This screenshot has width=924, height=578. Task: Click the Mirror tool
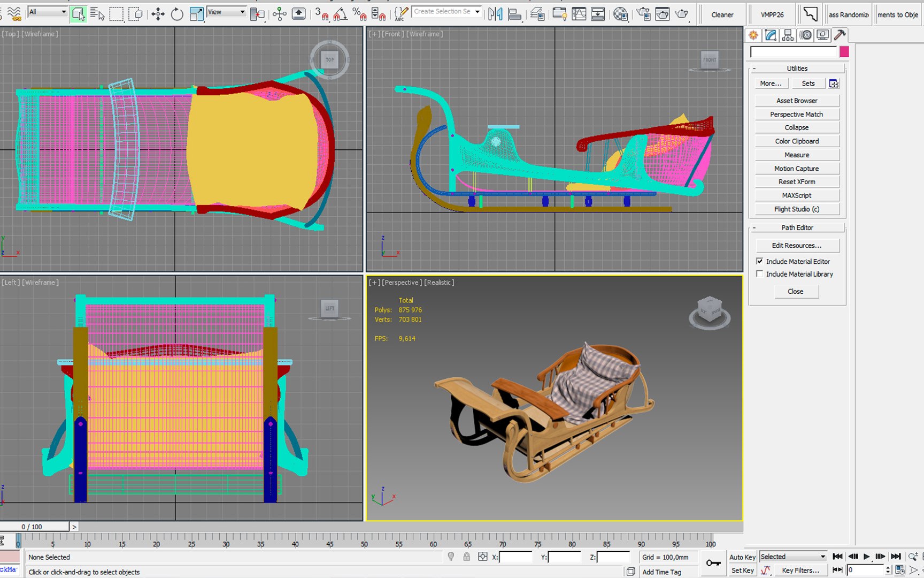(x=495, y=14)
